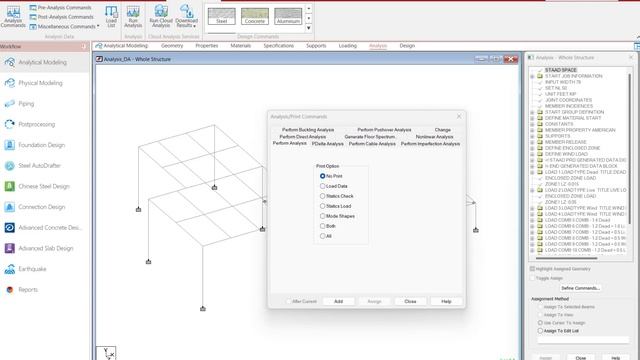The width and height of the screenshot is (640, 360).
Task: Open the Reports workflow
Action: coord(28,290)
